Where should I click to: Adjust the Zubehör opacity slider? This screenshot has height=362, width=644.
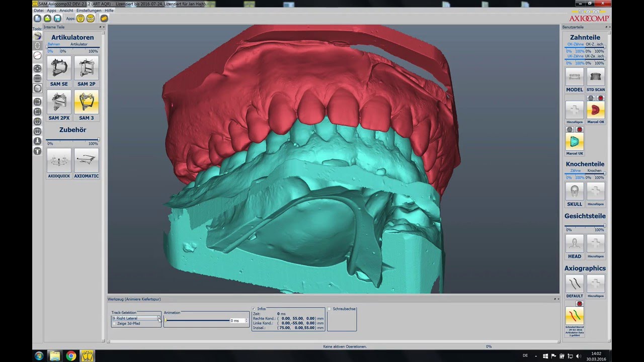[72, 139]
